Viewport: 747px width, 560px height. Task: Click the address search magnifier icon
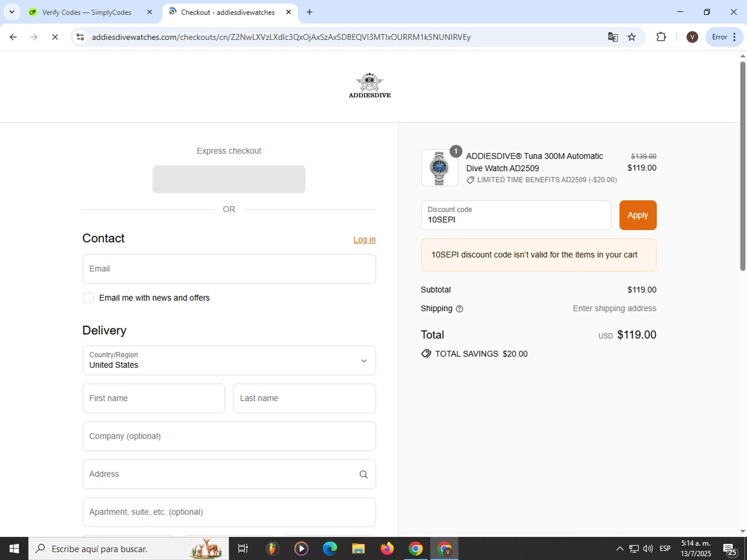(x=364, y=474)
